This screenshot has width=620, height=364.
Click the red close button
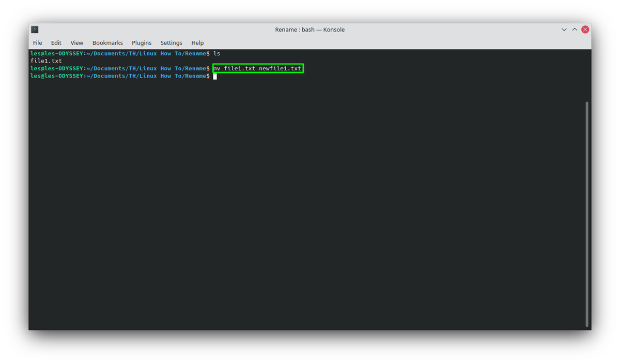pos(585,29)
